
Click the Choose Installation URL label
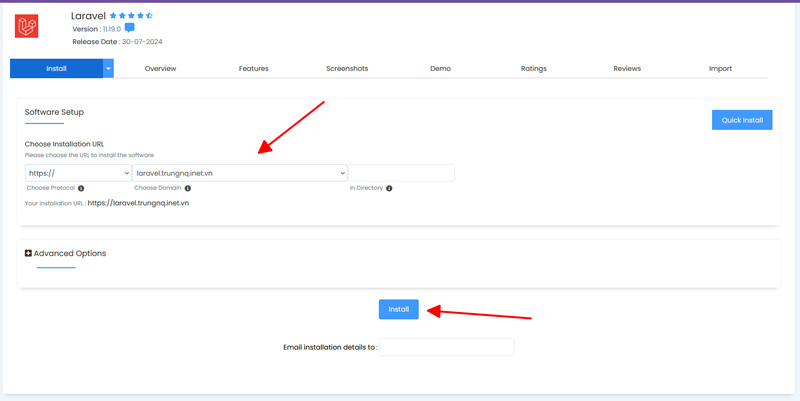[64, 144]
